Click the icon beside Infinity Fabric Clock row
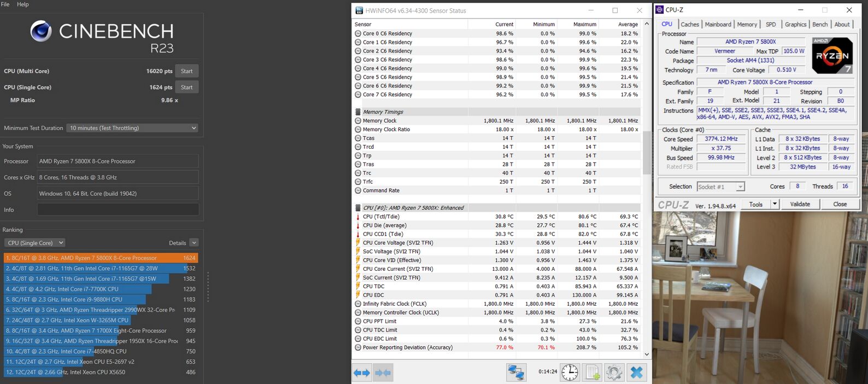Screen dimensions: 868x384 pos(358,304)
